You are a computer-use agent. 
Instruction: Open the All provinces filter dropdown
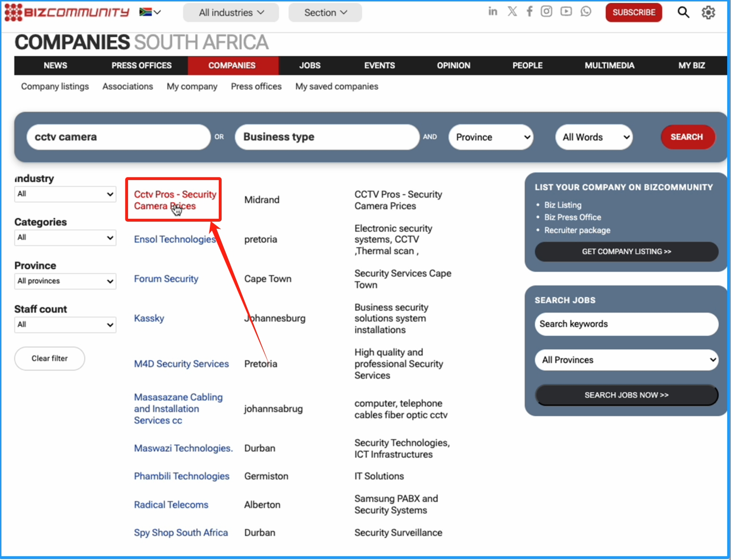(x=65, y=281)
